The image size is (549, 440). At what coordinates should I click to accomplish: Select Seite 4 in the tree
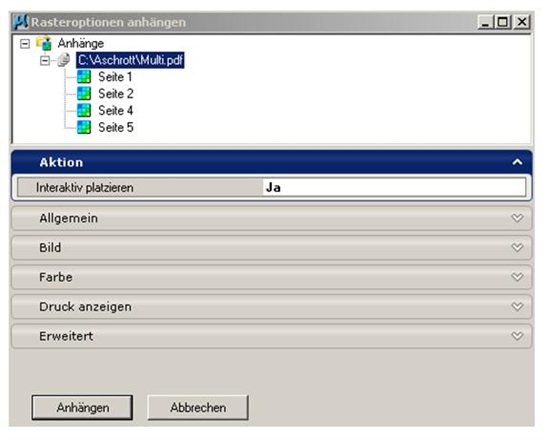pyautogui.click(x=116, y=111)
